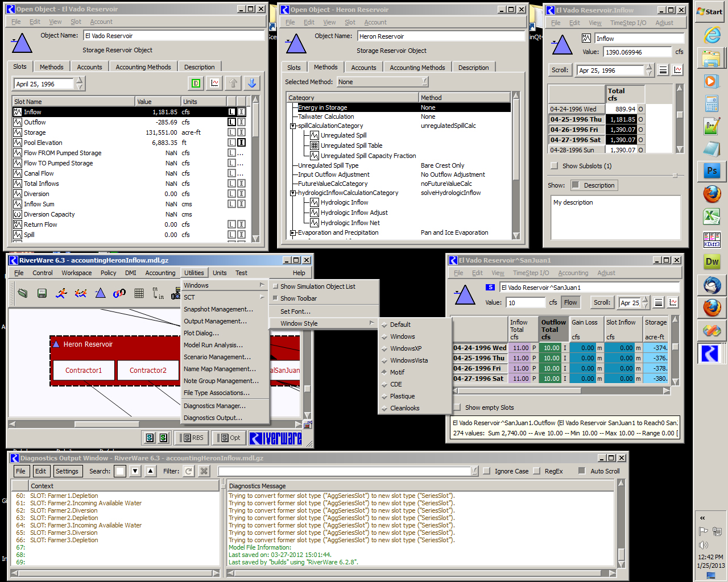Viewport: 728px width, 582px height.
Task: Expand the spillCalculationCategory tree node
Action: click(x=293, y=126)
